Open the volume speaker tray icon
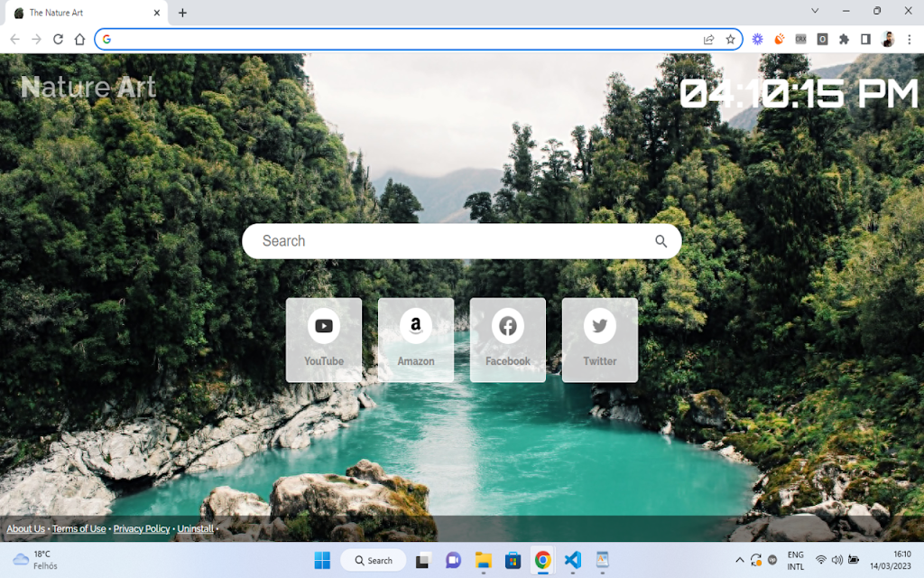 click(836, 560)
